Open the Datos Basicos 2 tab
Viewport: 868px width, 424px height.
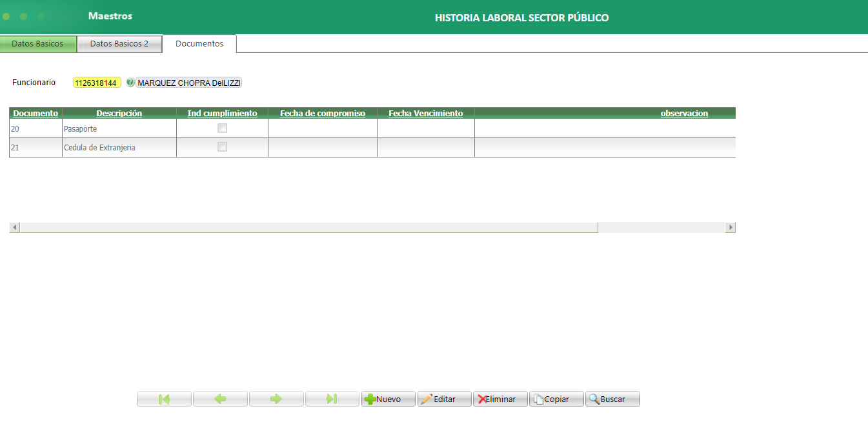point(119,44)
